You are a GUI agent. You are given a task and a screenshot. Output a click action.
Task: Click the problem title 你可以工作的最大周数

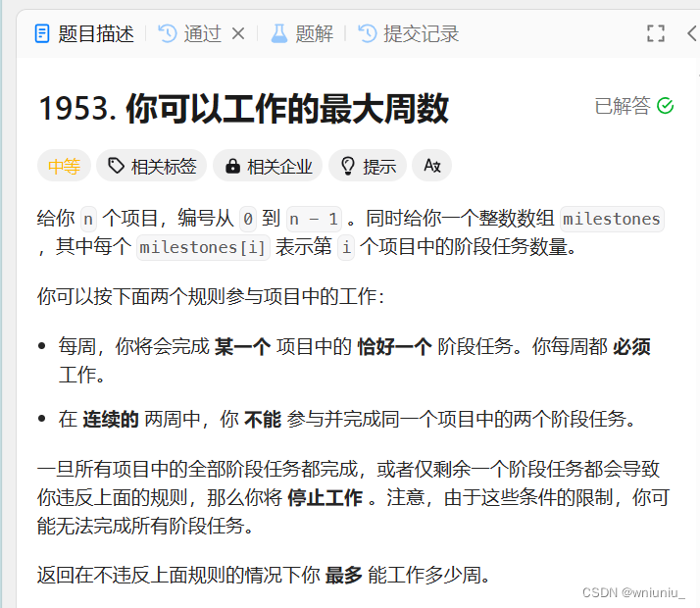[287, 109]
